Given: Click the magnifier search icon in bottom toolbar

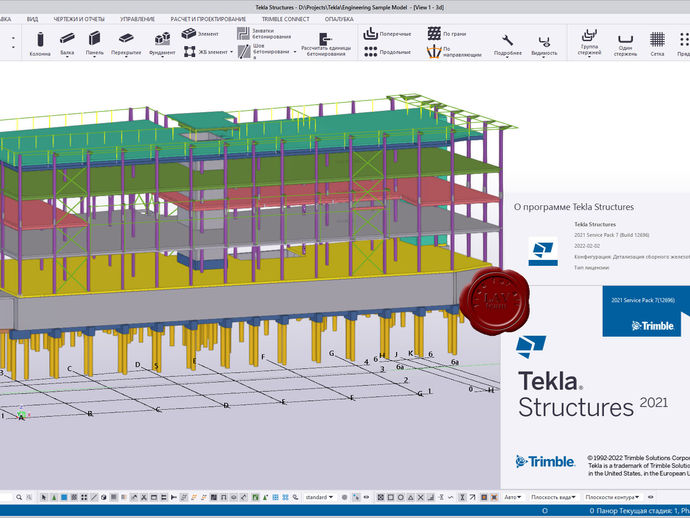Looking at the screenshot, I should point(19,497).
